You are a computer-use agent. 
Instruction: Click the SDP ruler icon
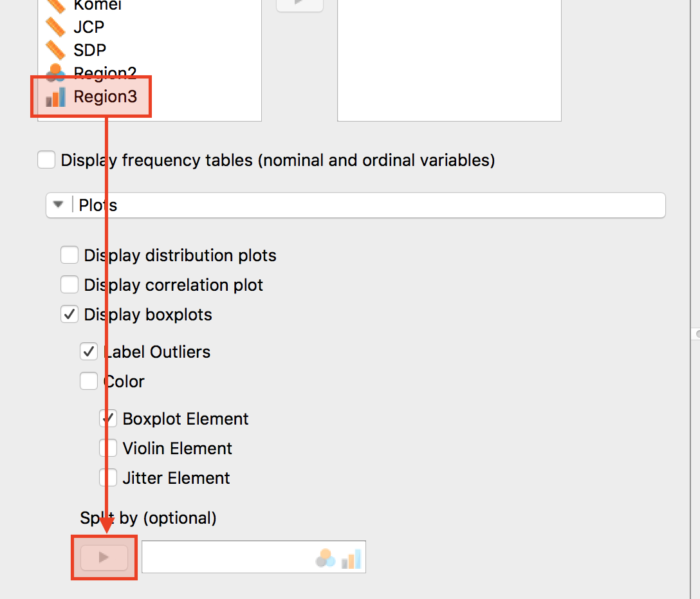pyautogui.click(x=56, y=50)
